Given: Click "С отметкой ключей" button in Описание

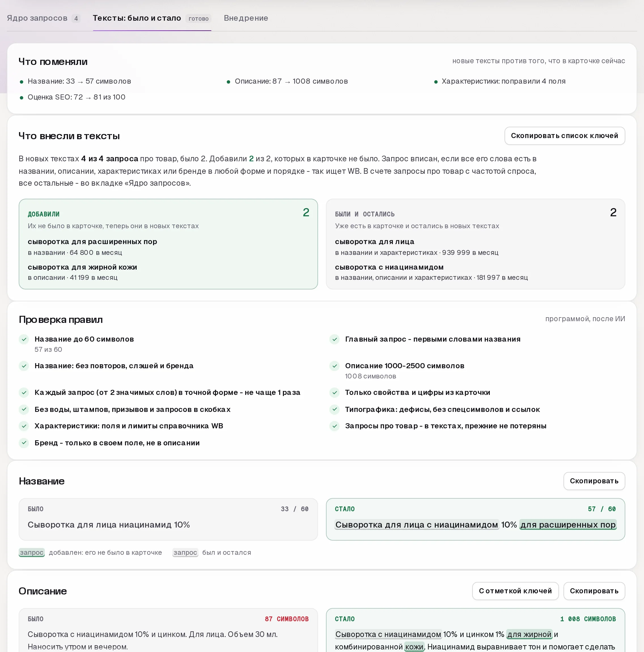Looking at the screenshot, I should tap(515, 591).
